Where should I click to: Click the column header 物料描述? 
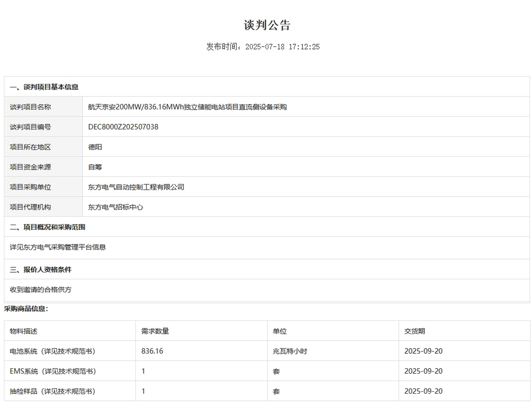click(24, 331)
